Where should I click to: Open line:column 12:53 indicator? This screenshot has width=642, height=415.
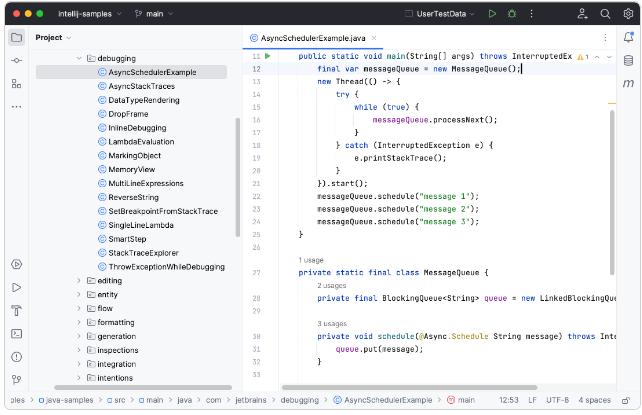click(x=509, y=401)
